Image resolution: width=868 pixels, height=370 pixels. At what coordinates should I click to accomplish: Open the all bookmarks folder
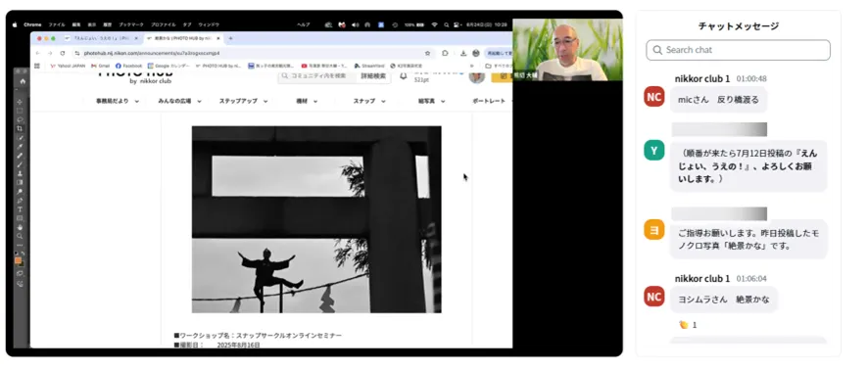[x=499, y=66]
